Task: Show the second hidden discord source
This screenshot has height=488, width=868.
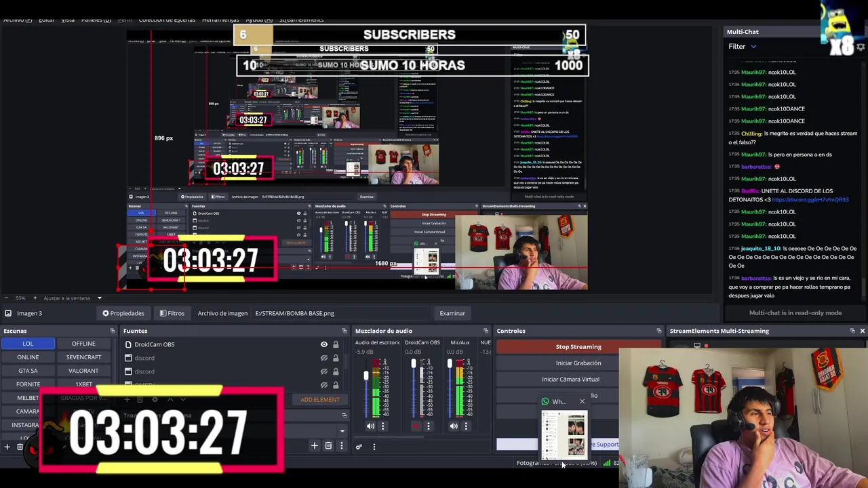Action: (x=324, y=371)
